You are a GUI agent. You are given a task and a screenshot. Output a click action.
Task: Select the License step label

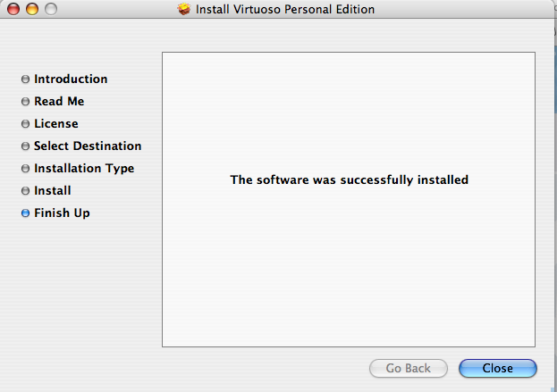coord(56,124)
